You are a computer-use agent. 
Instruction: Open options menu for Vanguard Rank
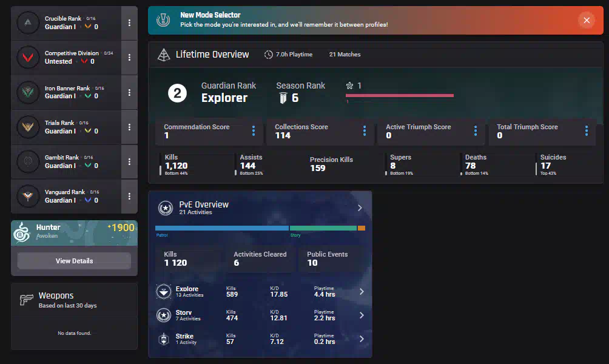click(129, 196)
